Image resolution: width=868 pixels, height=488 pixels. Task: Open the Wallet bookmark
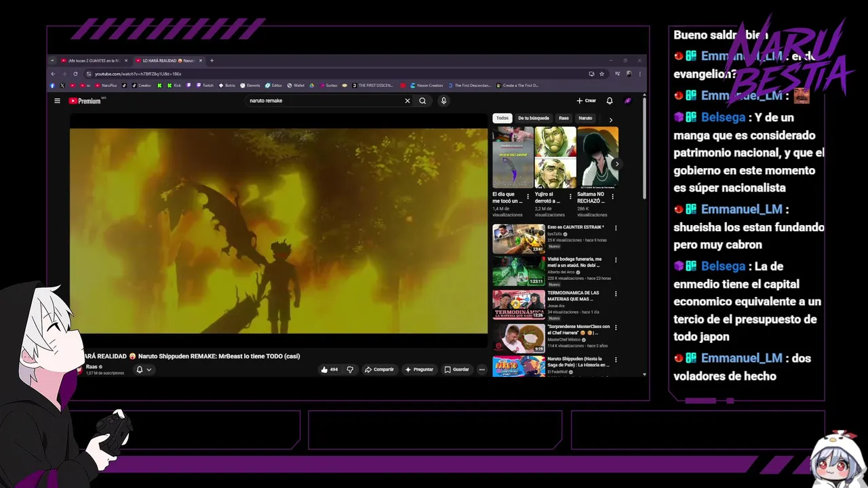296,85
